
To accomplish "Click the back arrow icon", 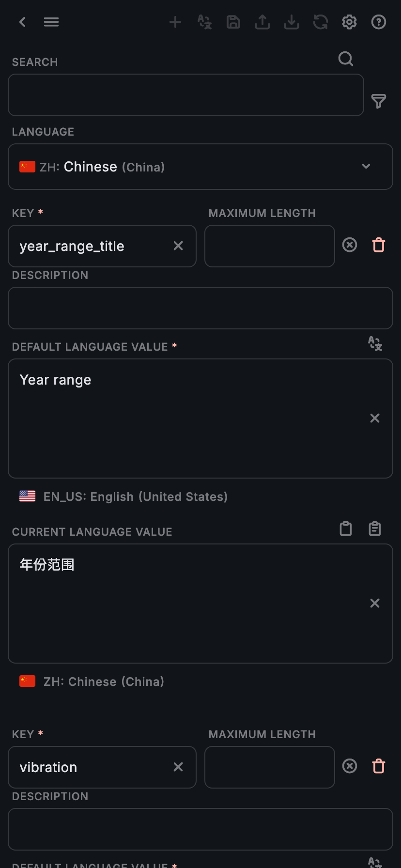I will [22, 22].
